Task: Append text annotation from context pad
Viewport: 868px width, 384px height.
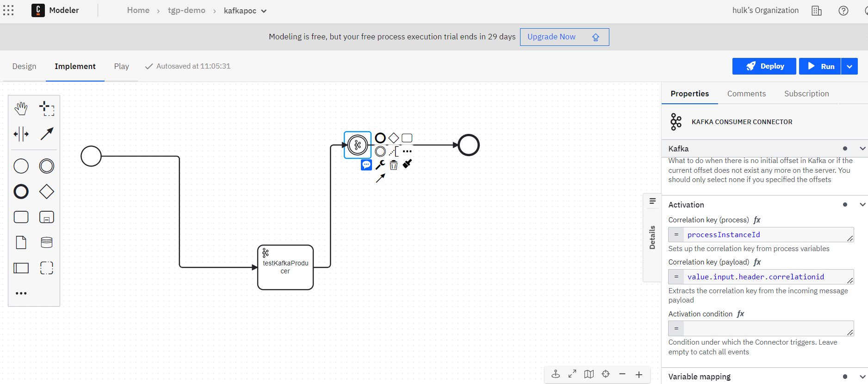Action: [x=394, y=151]
